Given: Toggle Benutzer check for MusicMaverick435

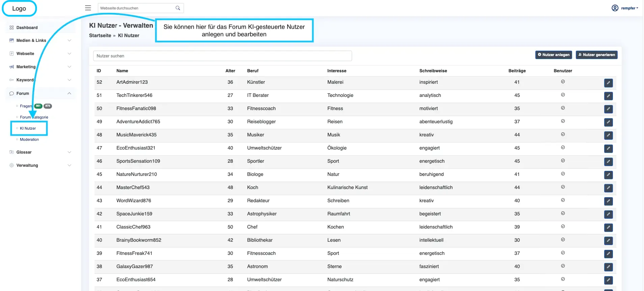Looking at the screenshot, I should coord(563,134).
